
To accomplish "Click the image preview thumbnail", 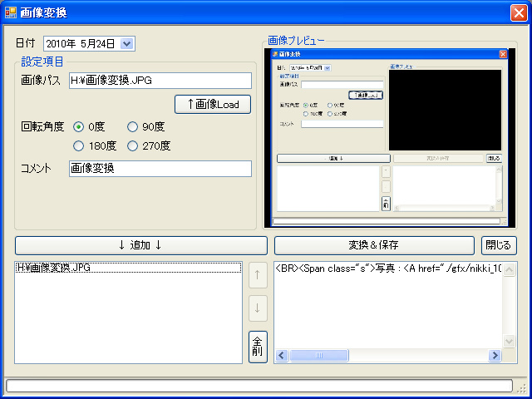I will 391,135.
